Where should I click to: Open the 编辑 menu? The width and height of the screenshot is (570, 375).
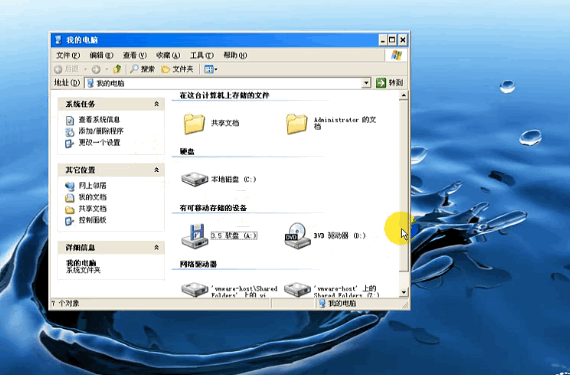pyautogui.click(x=101, y=55)
